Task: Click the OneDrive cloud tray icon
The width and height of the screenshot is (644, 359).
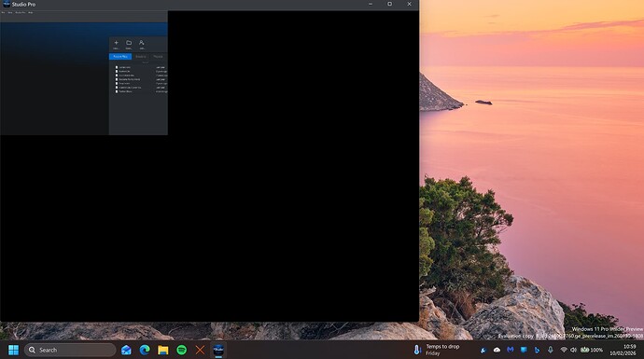Action: pos(497,350)
